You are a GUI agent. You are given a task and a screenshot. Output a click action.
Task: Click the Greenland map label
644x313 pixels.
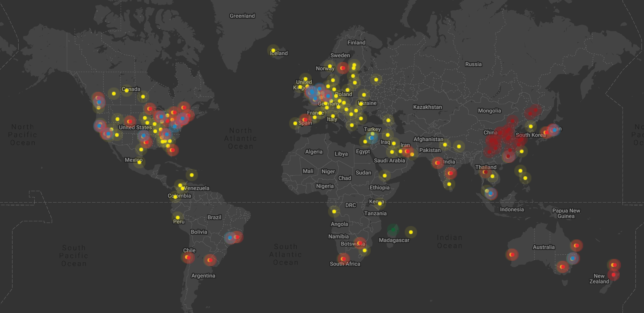[x=242, y=16]
